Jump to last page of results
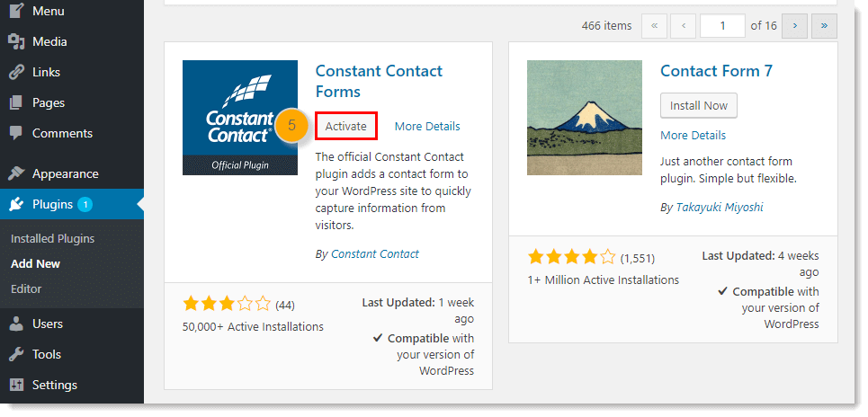 pyautogui.click(x=824, y=26)
